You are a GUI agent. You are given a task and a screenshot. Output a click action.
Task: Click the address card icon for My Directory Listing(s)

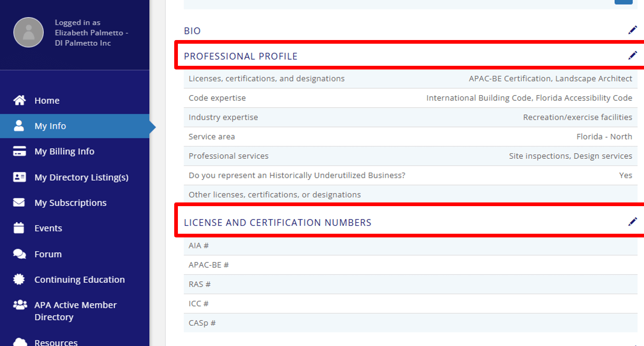(x=19, y=177)
